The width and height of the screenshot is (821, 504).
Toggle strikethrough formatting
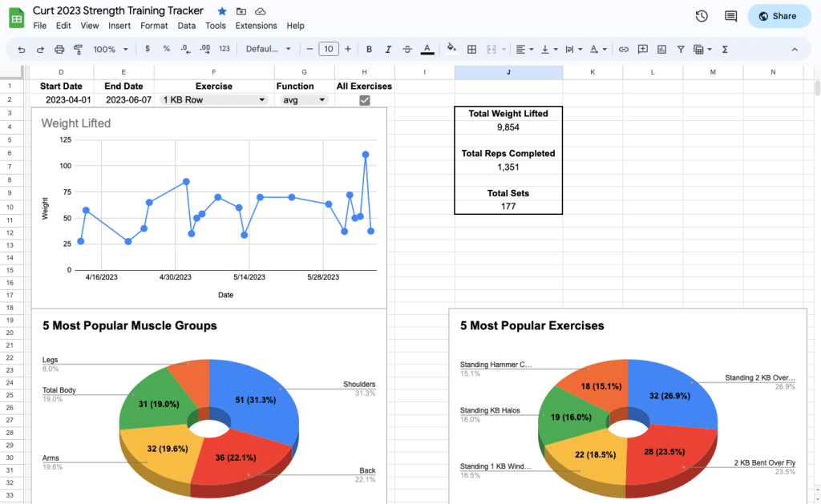[408, 49]
